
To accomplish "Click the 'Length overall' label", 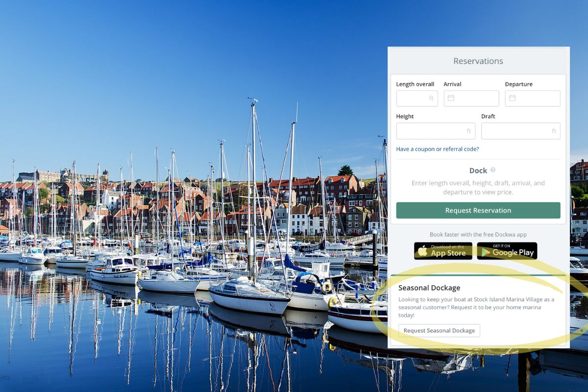I will 415,84.
